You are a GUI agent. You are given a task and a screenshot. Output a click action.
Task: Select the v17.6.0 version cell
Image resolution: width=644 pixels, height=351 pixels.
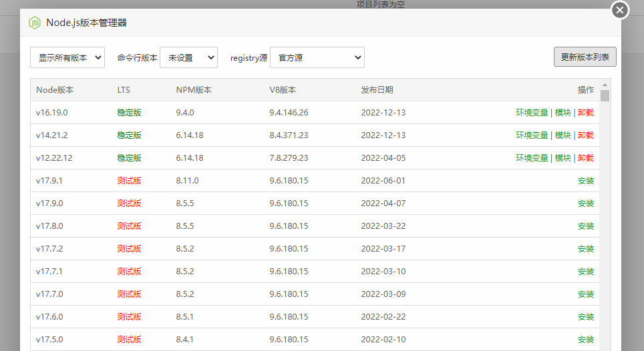pos(49,316)
